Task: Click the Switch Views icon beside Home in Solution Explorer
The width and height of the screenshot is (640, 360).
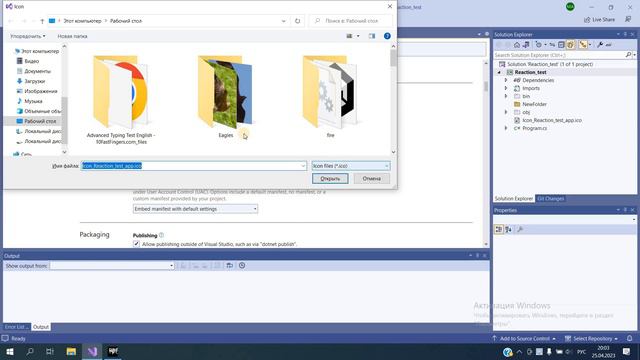Action: point(526,45)
